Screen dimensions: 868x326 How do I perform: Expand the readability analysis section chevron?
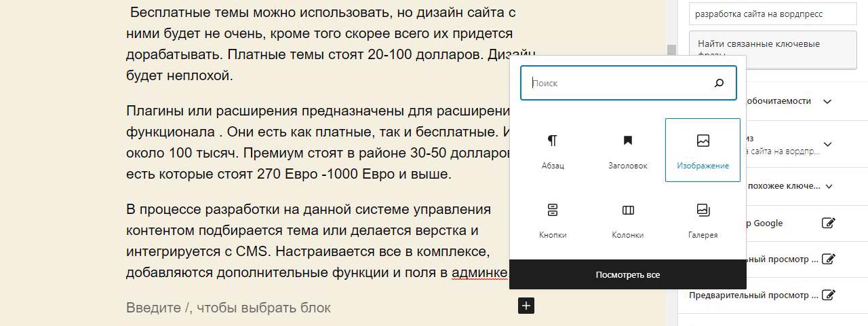click(x=827, y=101)
